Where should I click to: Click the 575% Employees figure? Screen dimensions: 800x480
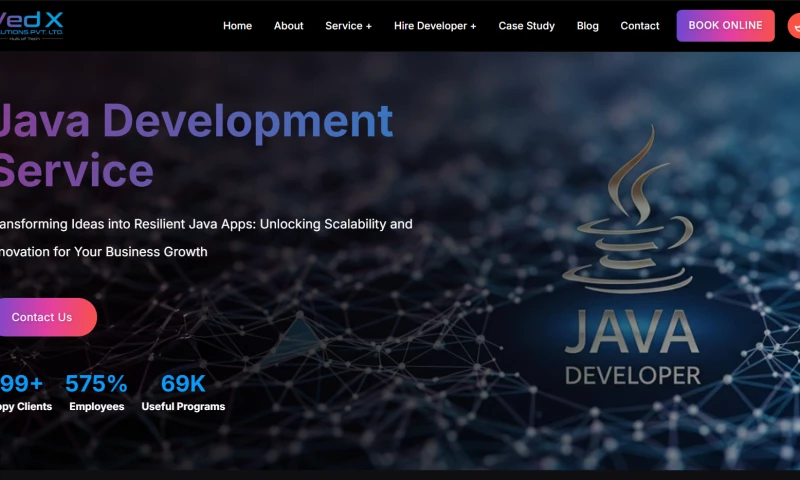96,384
